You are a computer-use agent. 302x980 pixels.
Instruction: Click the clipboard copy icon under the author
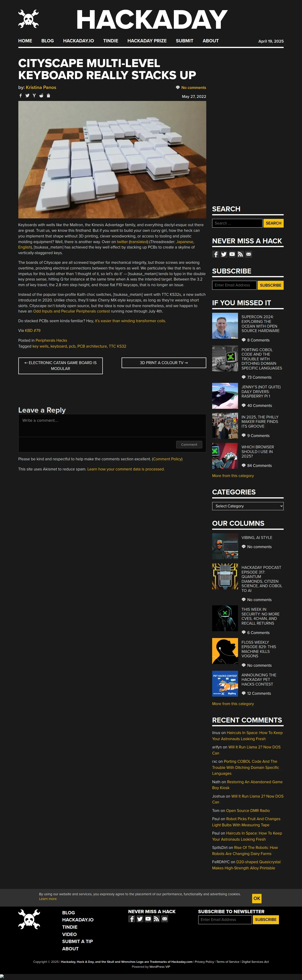[48, 96]
